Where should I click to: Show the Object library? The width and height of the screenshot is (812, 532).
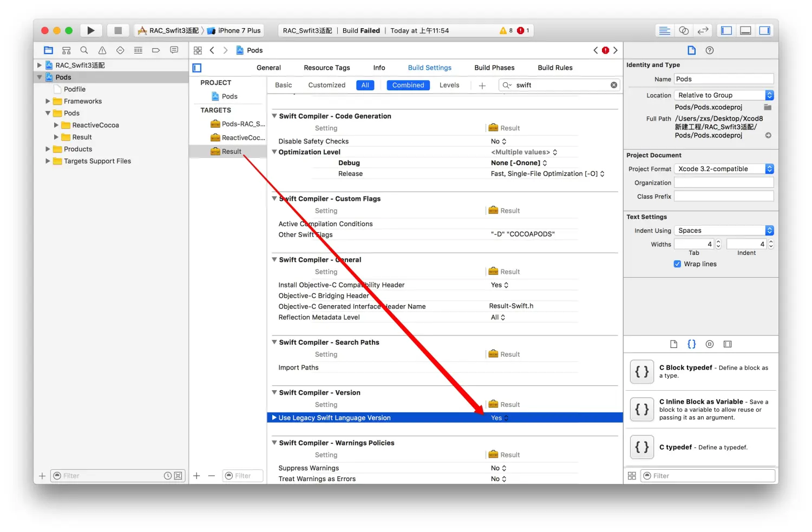click(x=710, y=344)
